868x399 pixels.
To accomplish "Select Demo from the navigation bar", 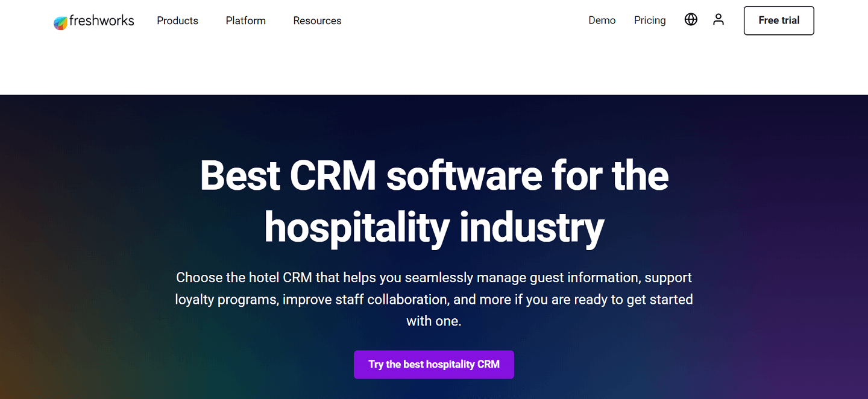I will pyautogui.click(x=602, y=20).
